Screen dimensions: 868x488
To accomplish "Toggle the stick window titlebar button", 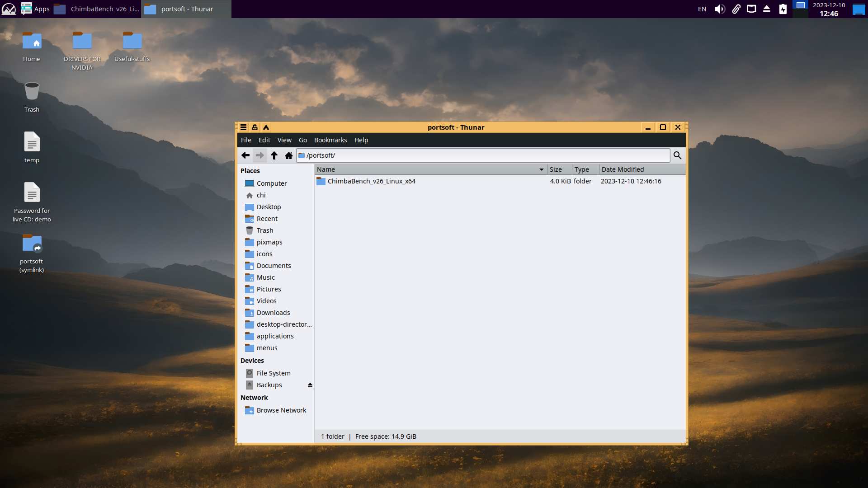I will click(255, 127).
